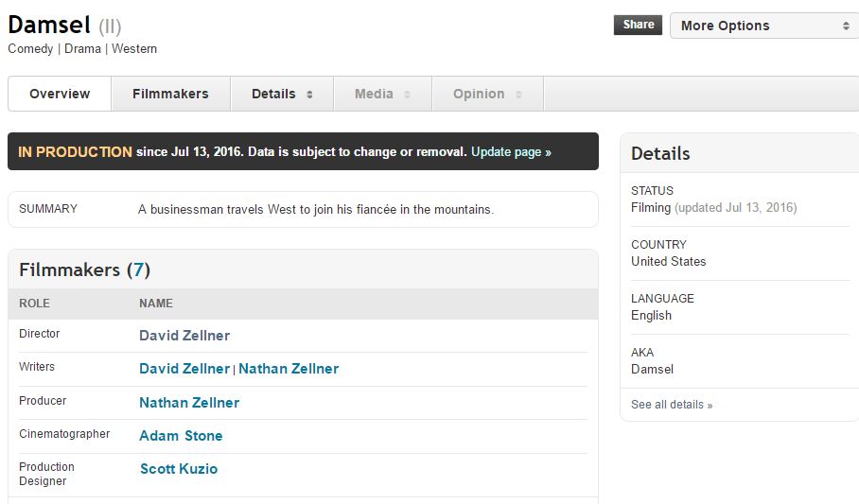Image resolution: width=859 pixels, height=504 pixels.
Task: Expand the Details tab menu
Action: point(282,94)
